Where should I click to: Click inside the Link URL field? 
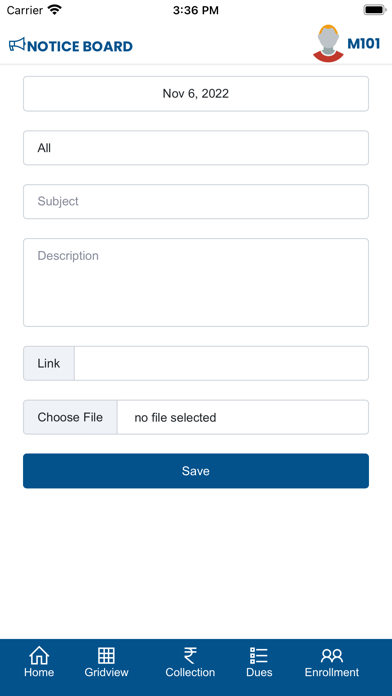click(221, 364)
